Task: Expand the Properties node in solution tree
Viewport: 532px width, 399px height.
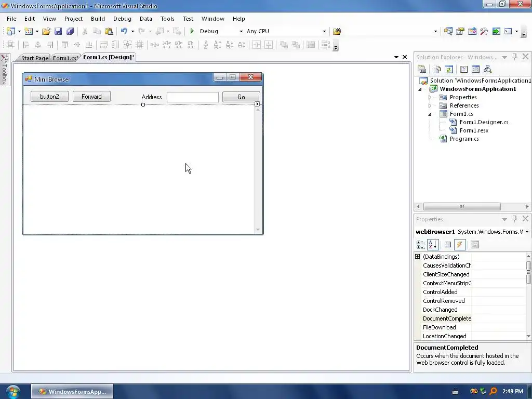Action: coord(430,97)
